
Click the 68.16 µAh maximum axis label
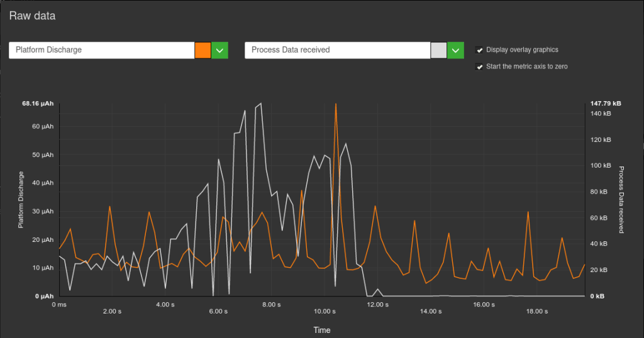coord(38,104)
